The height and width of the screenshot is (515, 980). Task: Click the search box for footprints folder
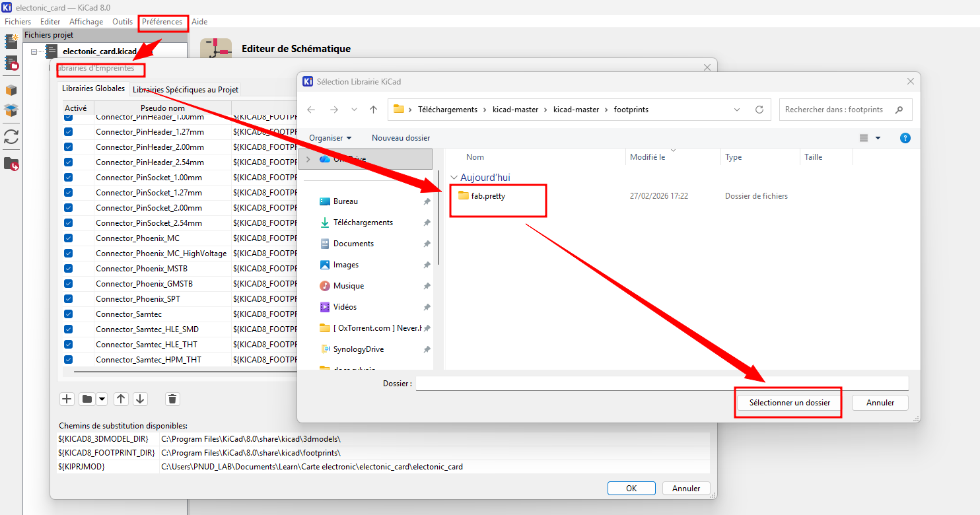(846, 110)
